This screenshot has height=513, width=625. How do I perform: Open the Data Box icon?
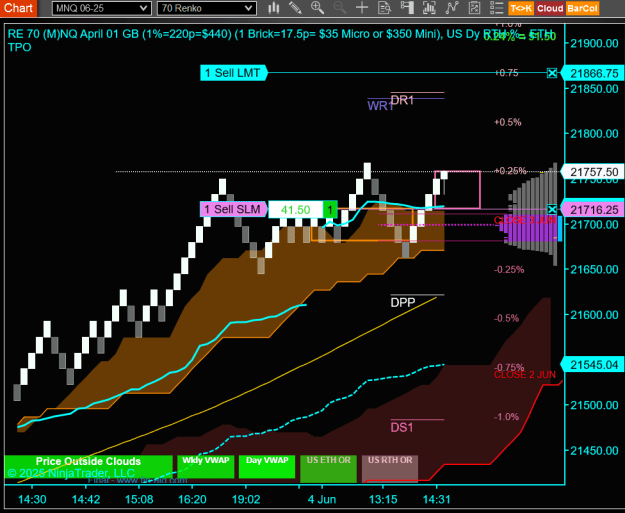[385, 8]
